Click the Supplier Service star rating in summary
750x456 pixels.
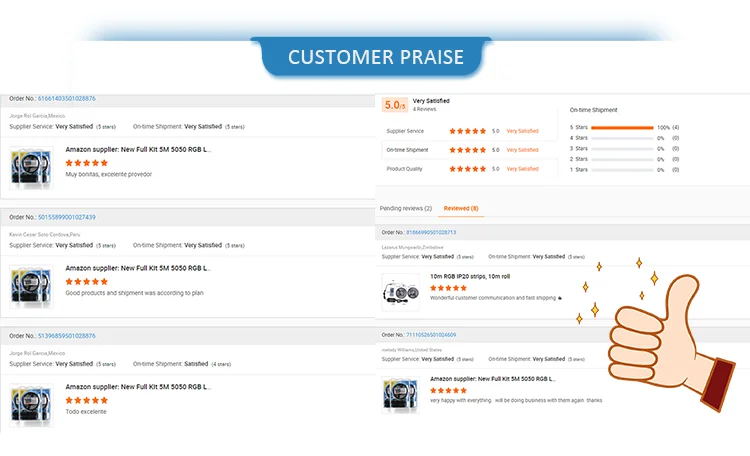tap(467, 131)
